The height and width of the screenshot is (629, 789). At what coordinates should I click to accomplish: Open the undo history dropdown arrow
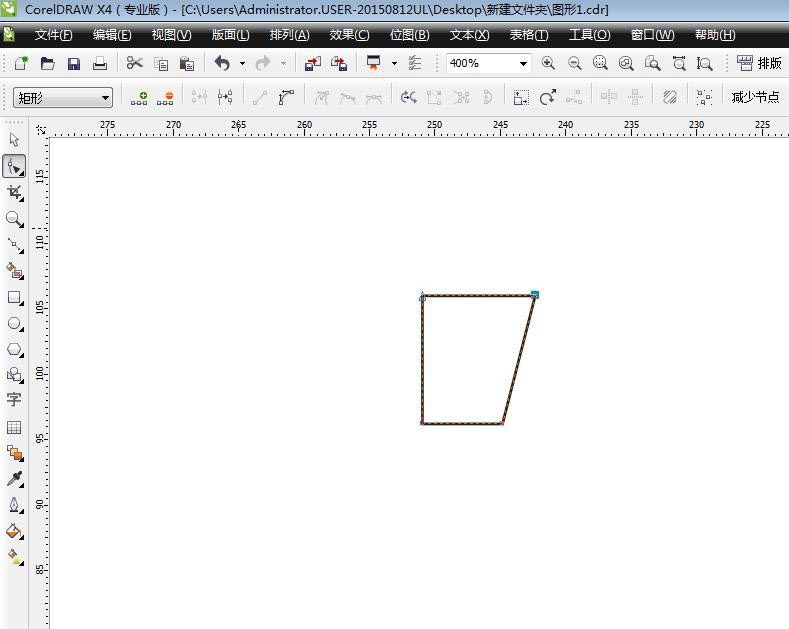click(x=242, y=63)
